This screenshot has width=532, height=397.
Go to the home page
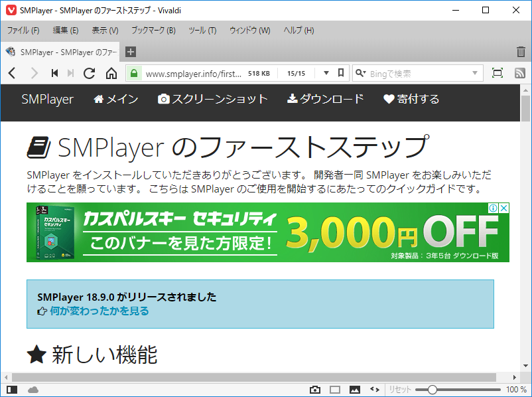point(111,73)
